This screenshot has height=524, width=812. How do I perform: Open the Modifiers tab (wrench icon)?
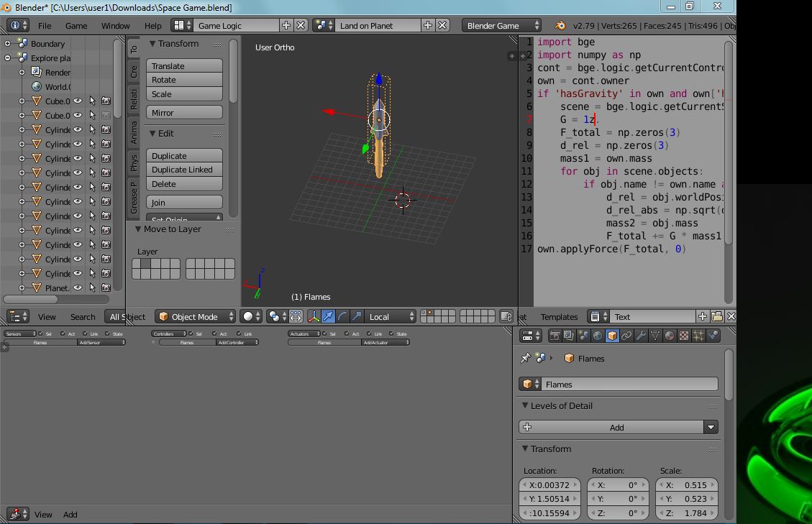tap(641, 336)
